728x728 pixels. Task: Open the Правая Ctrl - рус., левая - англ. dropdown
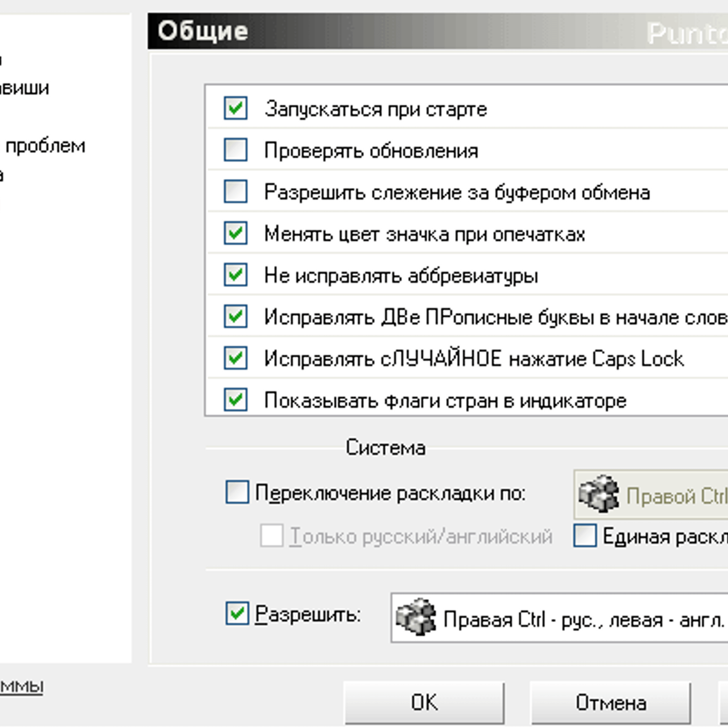pos(559,618)
